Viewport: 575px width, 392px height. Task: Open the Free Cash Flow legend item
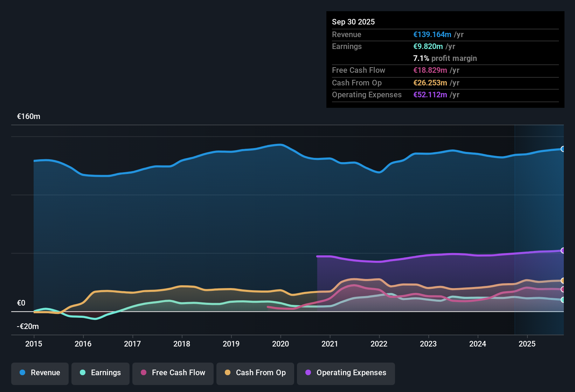tap(173, 373)
